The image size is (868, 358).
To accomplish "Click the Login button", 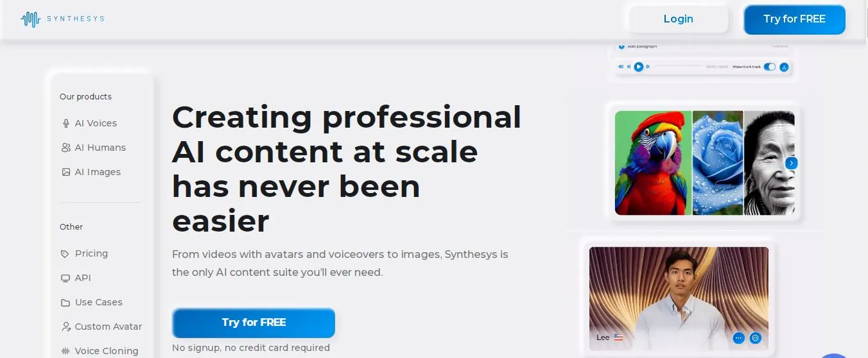I will tap(679, 19).
